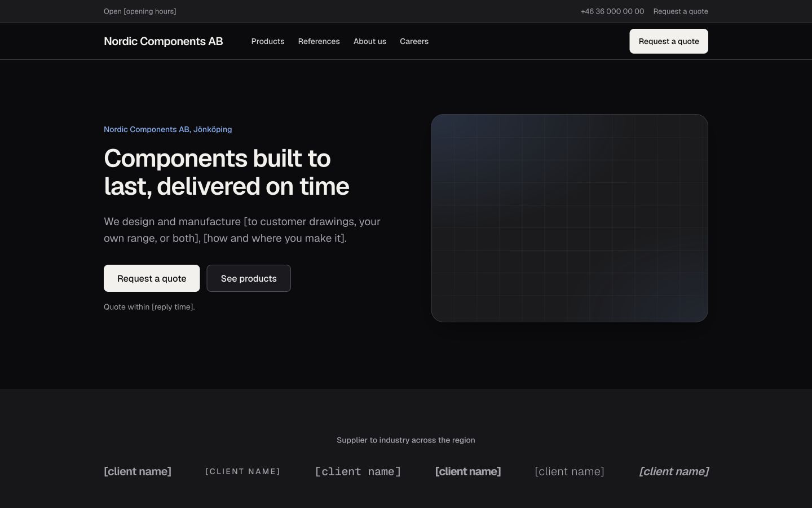812x508 pixels.
Task: Visit the Careers page
Action: coord(414,41)
